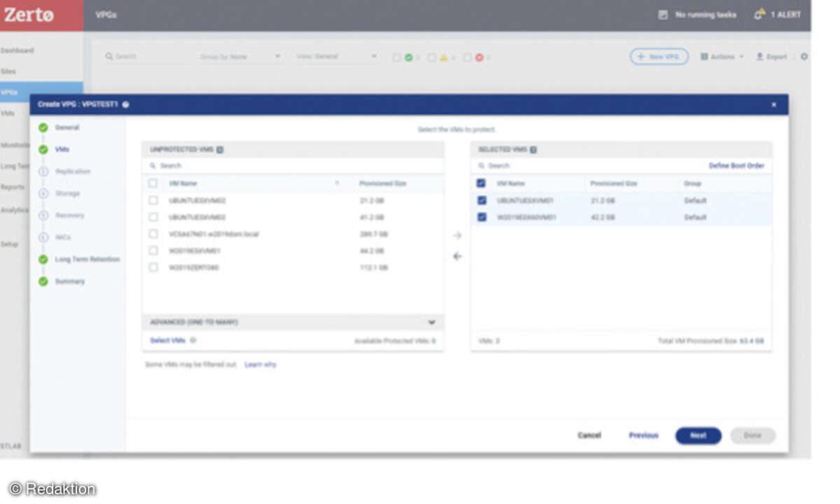Screen dimensions: 840x504
Task: Go to the General wizard step
Action: (x=67, y=127)
